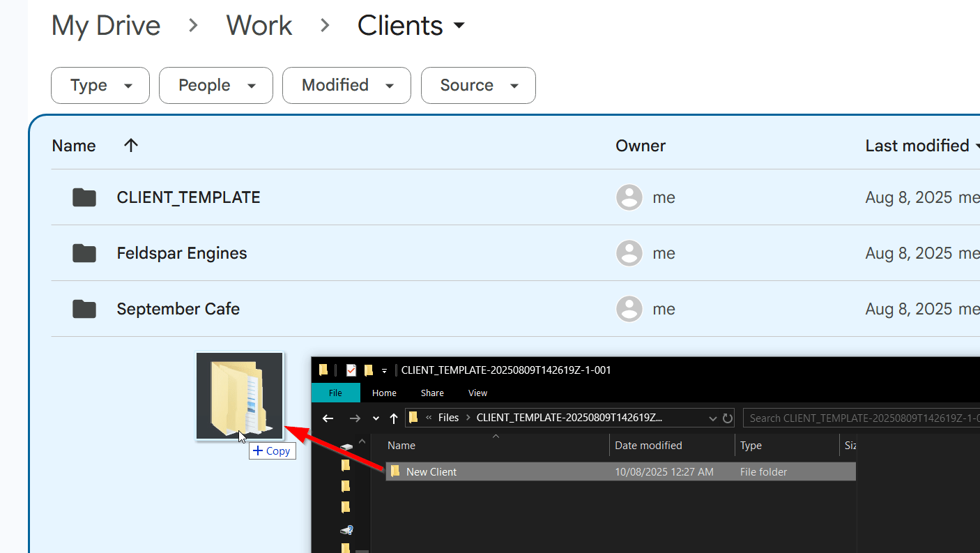Viewport: 980px width, 553px height.
Task: Click the owner avatar in the Feldspar Engines row
Action: (629, 253)
